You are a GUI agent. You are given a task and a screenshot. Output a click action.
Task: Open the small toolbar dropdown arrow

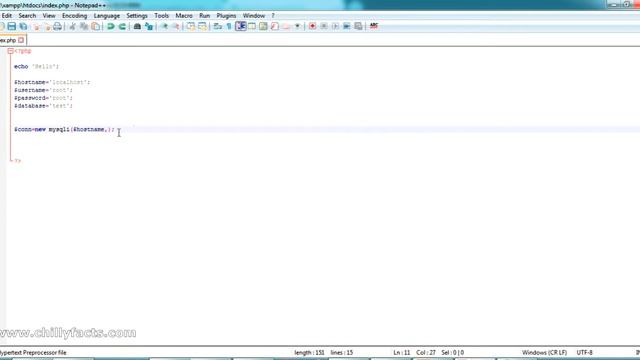pyautogui.click(x=298, y=27)
